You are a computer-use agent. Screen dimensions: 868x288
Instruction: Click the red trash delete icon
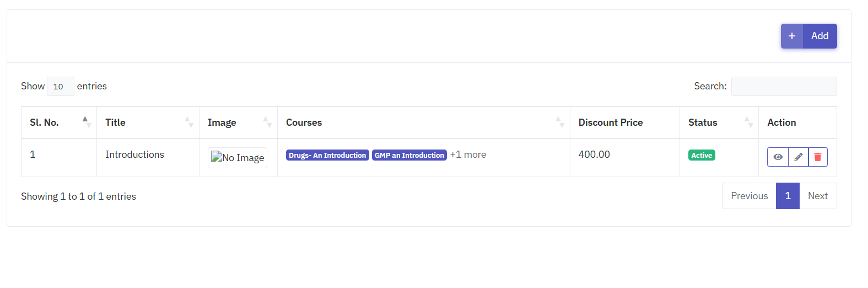pos(818,157)
